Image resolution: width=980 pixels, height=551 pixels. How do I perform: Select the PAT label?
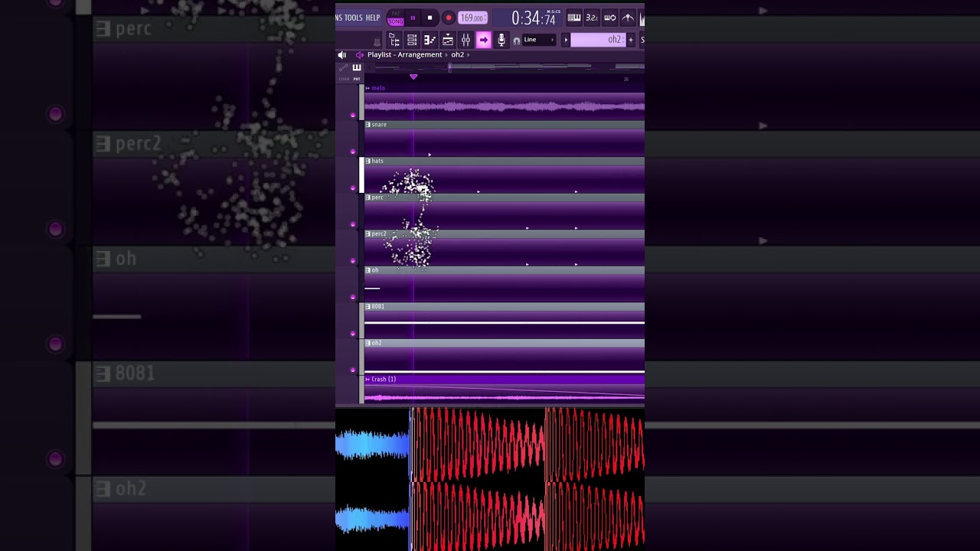(357, 79)
